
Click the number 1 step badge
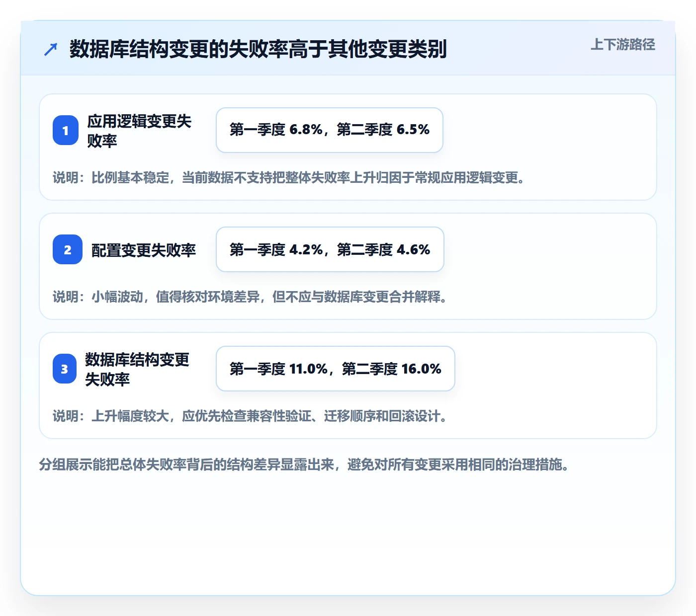click(66, 130)
